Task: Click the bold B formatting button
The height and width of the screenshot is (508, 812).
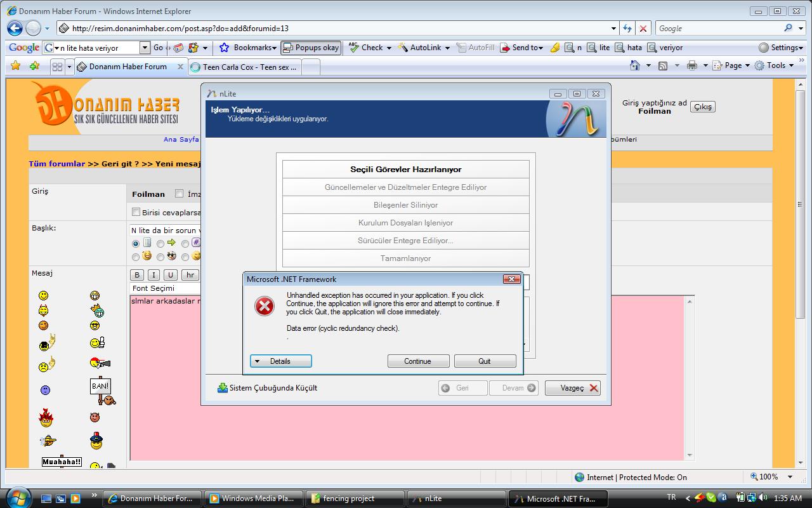Action: coord(136,275)
